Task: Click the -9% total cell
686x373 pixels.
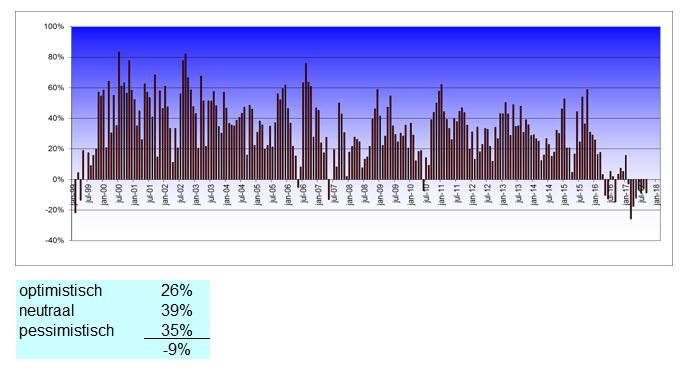Action: click(x=177, y=349)
